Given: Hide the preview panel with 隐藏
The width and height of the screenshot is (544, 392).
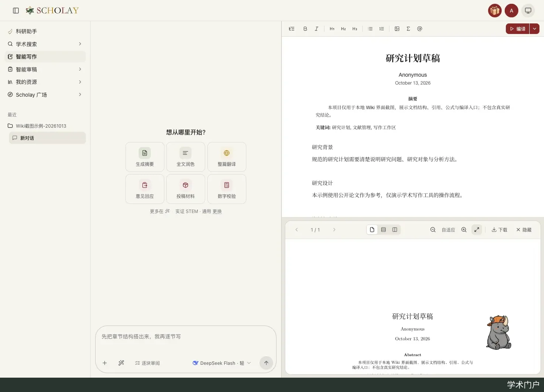Looking at the screenshot, I should pos(524,230).
